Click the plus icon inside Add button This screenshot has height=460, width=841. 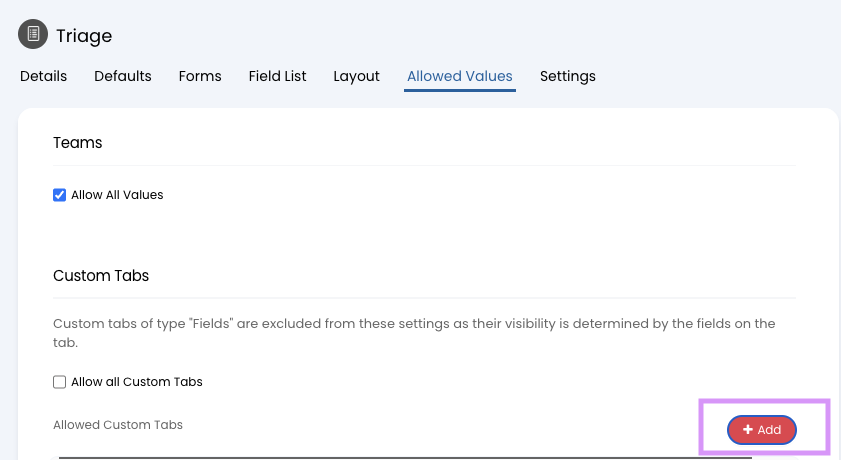[x=748, y=429]
